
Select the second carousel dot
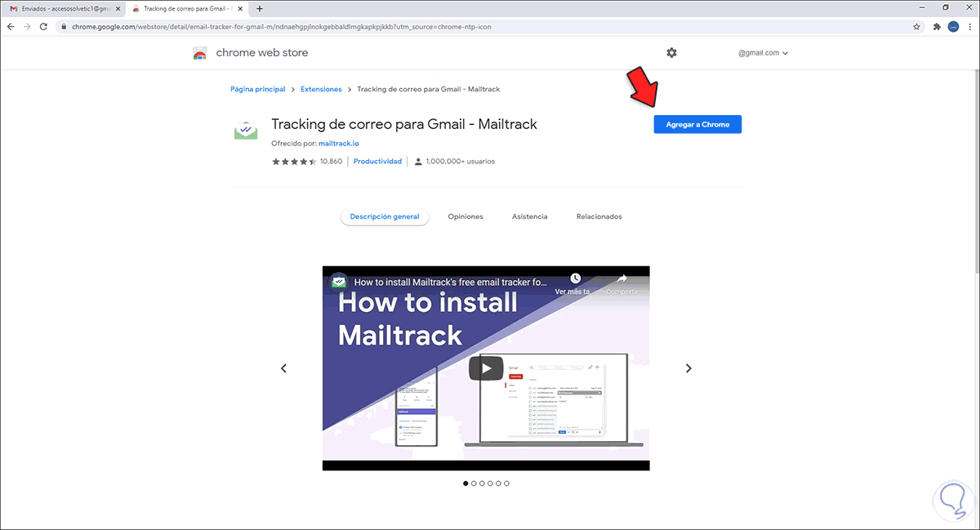coord(474,483)
